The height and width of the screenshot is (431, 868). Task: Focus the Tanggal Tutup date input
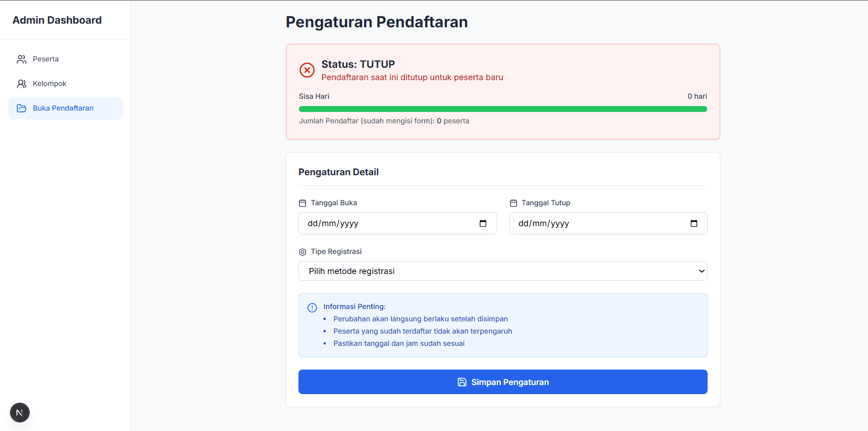pos(608,223)
